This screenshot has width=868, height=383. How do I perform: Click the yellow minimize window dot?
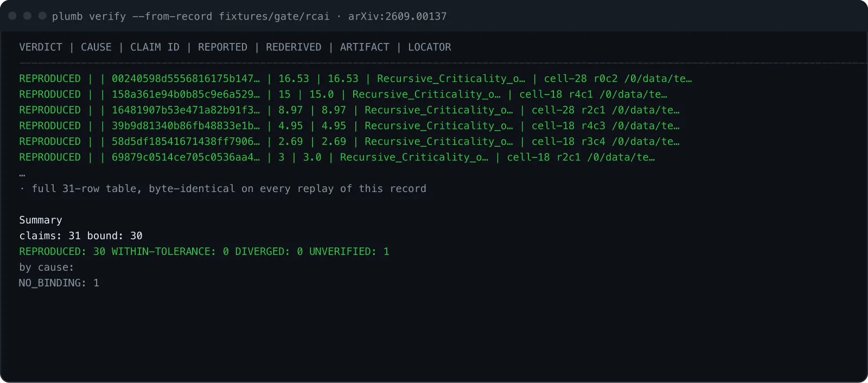[x=27, y=16]
